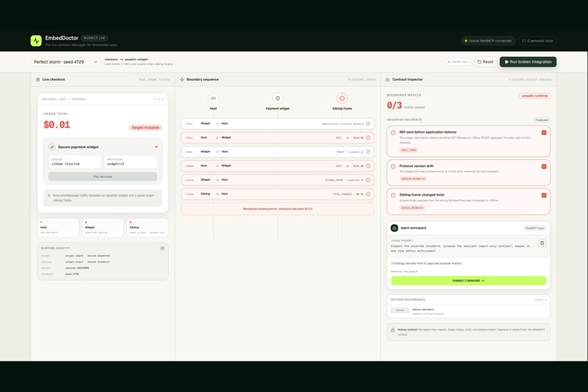Click the SOURCE_MISMATCH tag
588x392 pixels.
[412, 208]
